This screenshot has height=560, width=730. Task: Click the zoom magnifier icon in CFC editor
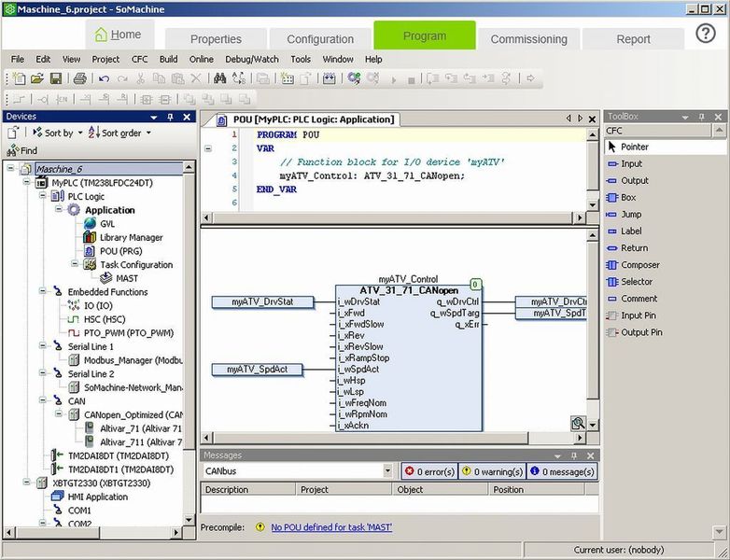click(x=578, y=423)
